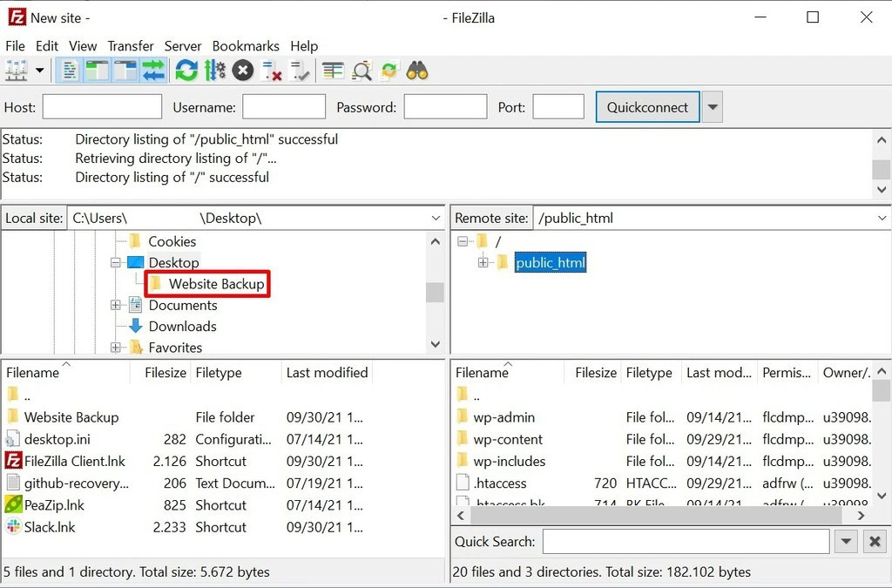
Task: Enable synchronized browsing
Action: pos(389,70)
